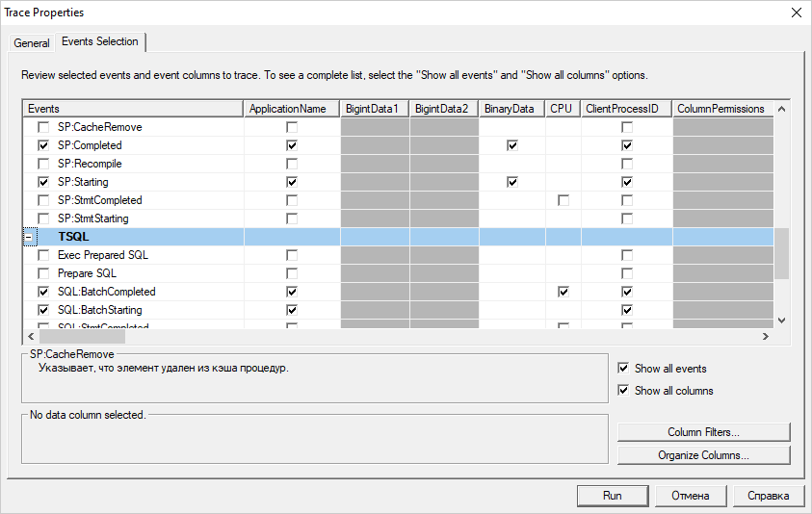Click the Organize Columns button

pyautogui.click(x=703, y=455)
